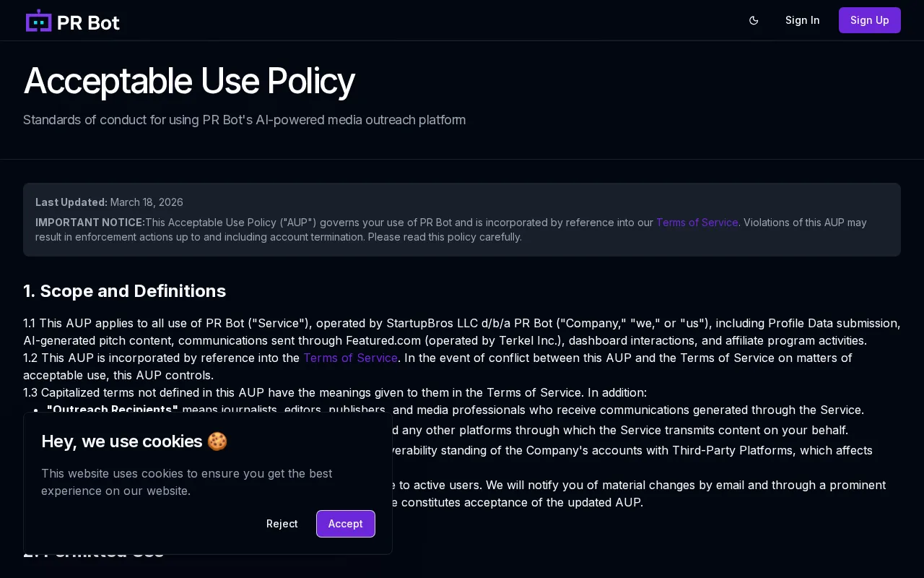This screenshot has height=578, width=924.
Task: Click the 'Standards of conduct' subtitle text
Action: pos(244,120)
